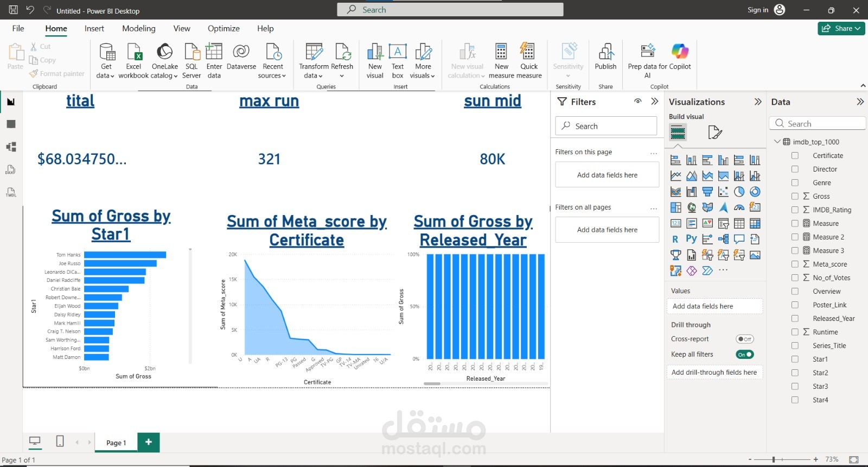Tick the IMDB_Rating field checkbox
Image resolution: width=868 pixels, height=467 pixels.
click(x=795, y=210)
